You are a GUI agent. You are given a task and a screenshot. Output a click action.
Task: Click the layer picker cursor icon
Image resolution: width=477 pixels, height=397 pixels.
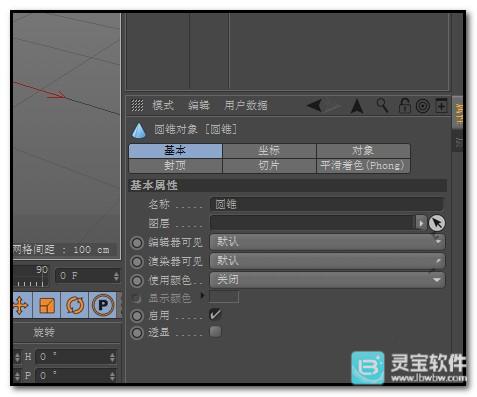437,223
